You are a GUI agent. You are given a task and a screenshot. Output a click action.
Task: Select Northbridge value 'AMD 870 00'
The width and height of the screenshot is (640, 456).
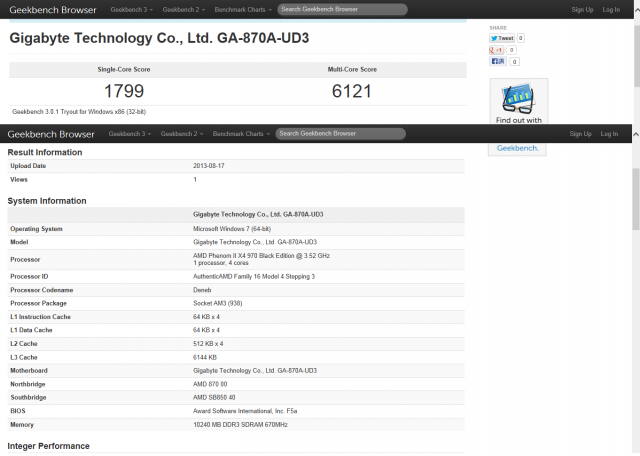point(210,384)
